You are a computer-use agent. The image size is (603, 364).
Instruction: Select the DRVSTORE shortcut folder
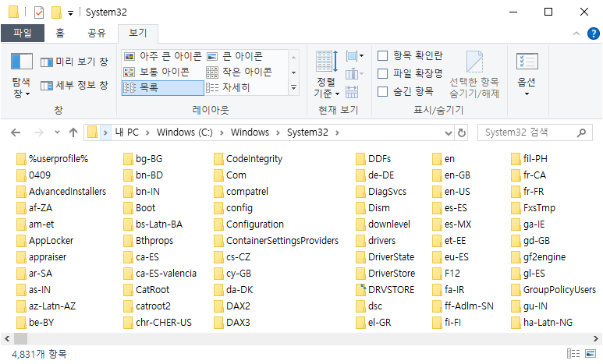[385, 290]
